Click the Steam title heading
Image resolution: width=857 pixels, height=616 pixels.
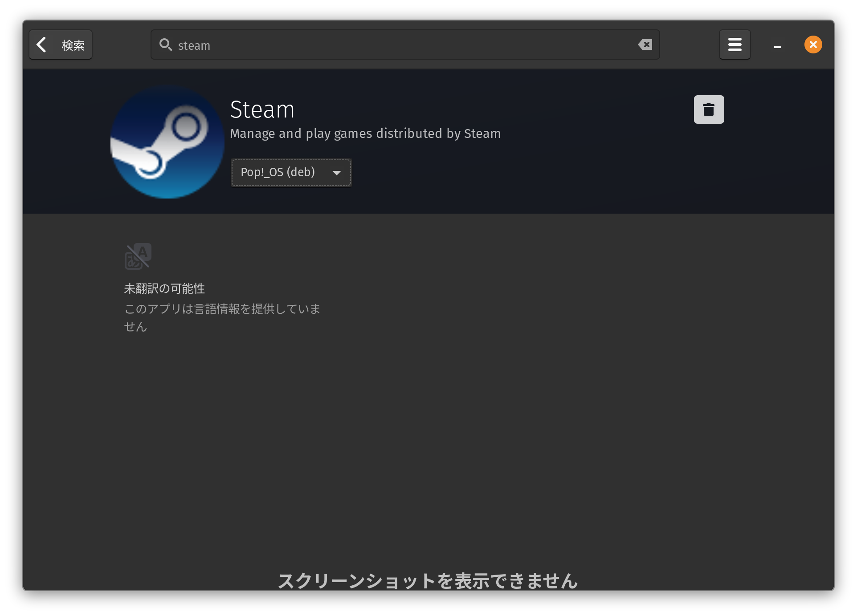pos(262,110)
